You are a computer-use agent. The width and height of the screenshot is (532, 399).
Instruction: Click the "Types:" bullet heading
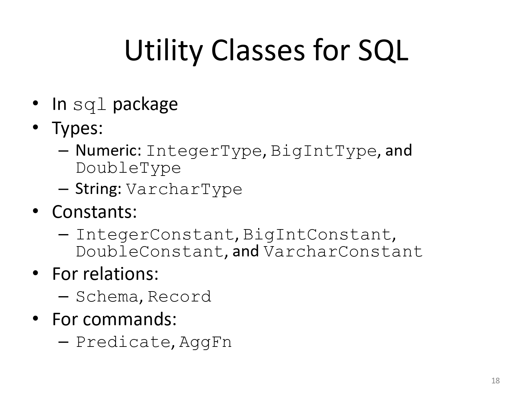click(77, 128)
